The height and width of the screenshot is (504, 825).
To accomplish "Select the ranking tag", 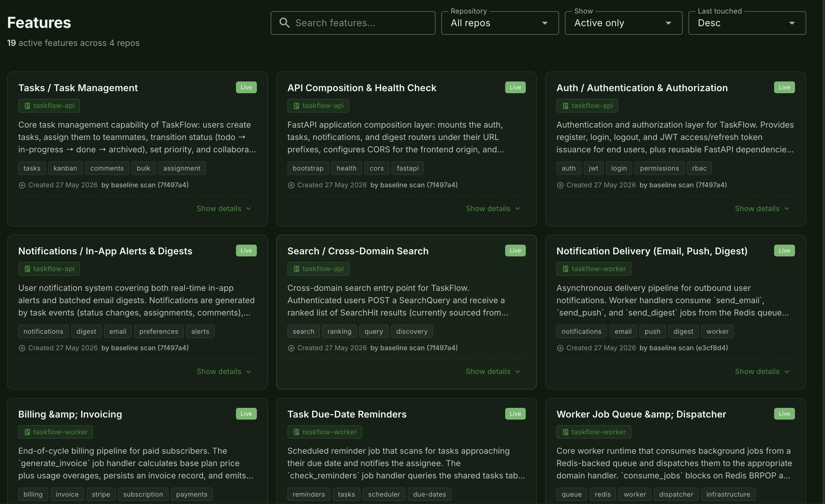I will [x=340, y=331].
